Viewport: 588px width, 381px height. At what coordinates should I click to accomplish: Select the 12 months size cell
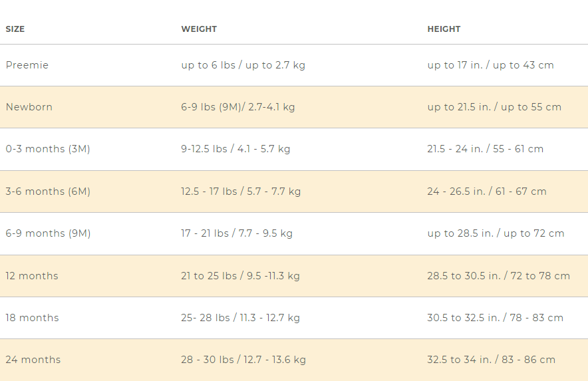(x=32, y=276)
